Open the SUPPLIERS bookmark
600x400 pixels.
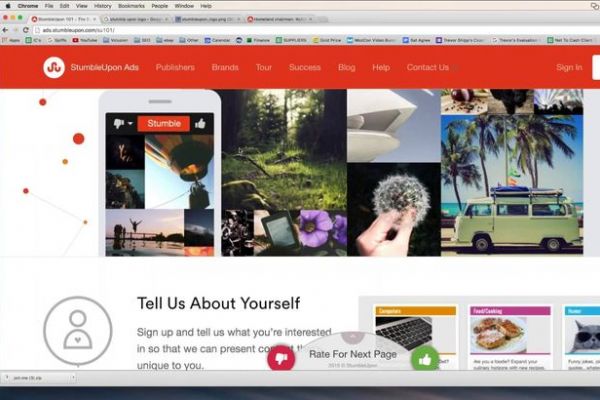(x=292, y=40)
